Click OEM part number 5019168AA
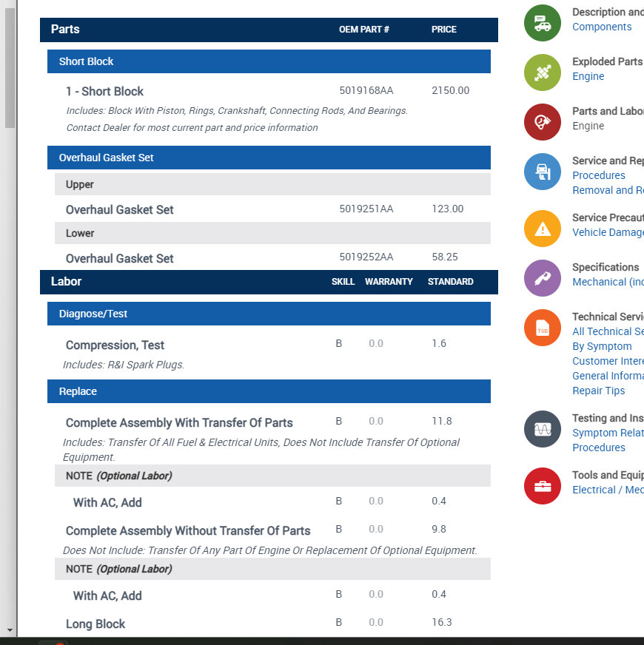This screenshot has height=645, width=644. click(x=366, y=90)
